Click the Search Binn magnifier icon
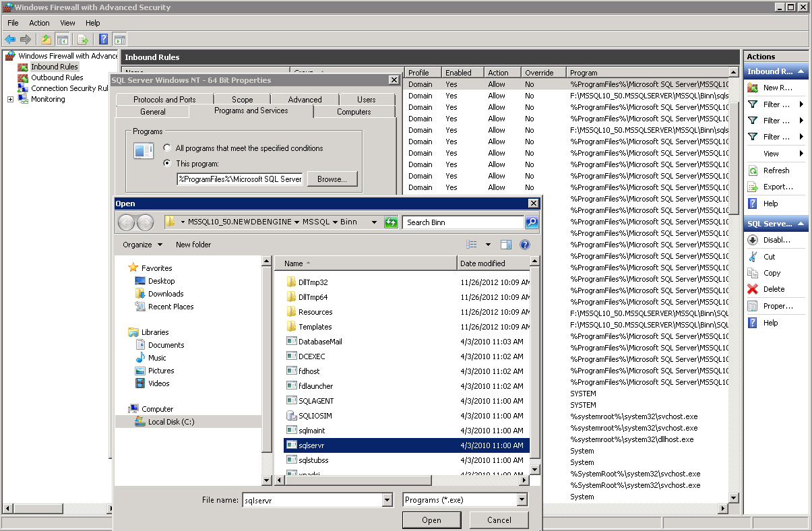Screen dimensions: 812x531 [532, 222]
